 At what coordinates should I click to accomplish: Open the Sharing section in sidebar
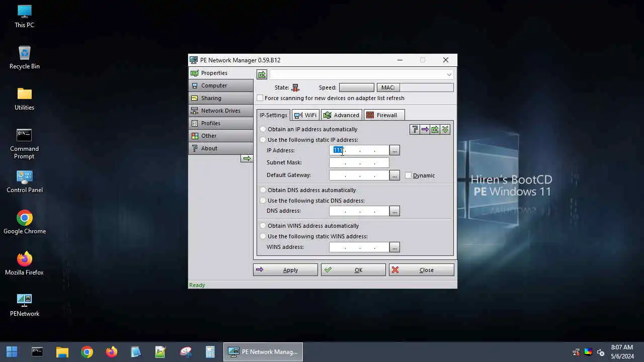tap(221, 98)
